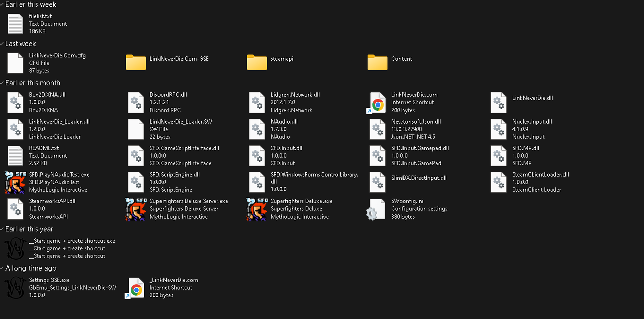The width and height of the screenshot is (644, 319).
Task: Select the DiscordRPC.dll icon
Action: click(x=136, y=102)
